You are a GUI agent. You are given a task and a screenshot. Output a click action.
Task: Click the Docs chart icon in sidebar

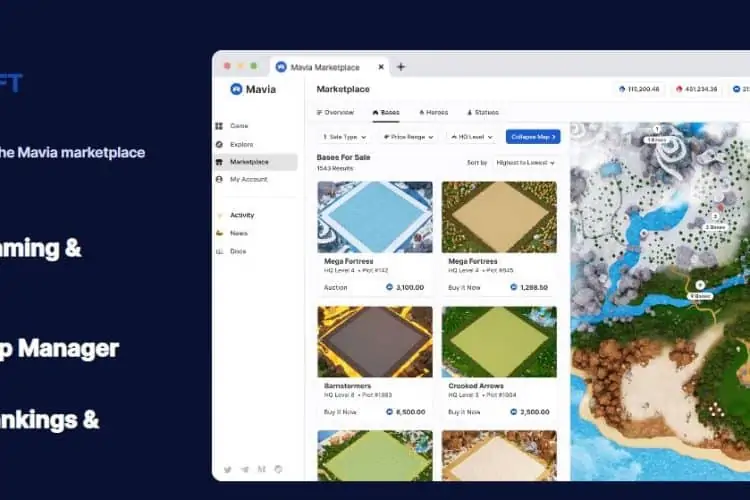click(220, 251)
